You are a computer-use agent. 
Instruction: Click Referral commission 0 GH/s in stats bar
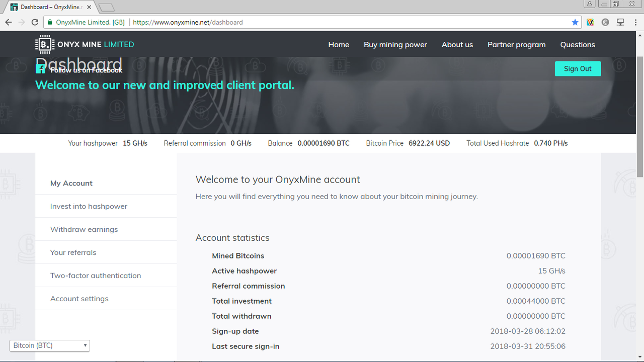coord(207,143)
